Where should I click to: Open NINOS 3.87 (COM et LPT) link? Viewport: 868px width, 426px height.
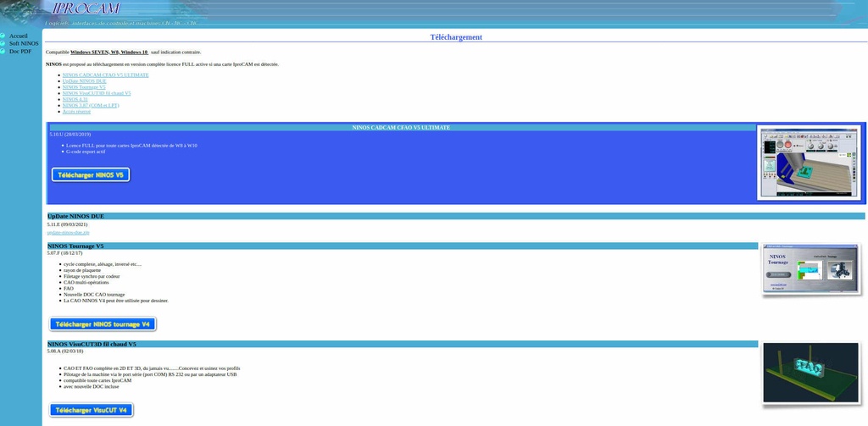coord(90,105)
